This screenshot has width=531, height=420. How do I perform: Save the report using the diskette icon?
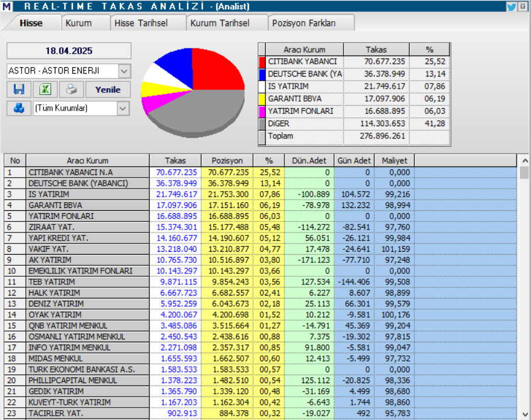click(19, 89)
